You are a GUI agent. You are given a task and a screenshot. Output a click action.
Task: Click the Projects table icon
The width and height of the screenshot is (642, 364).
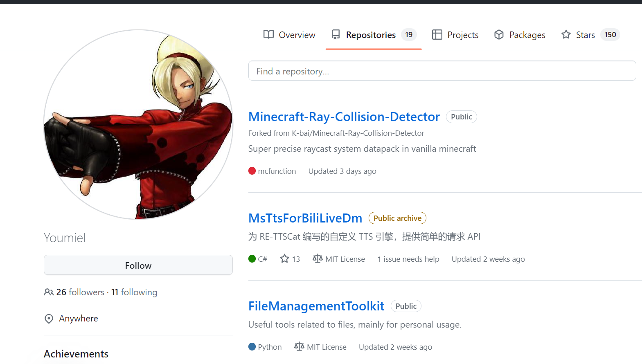click(437, 35)
